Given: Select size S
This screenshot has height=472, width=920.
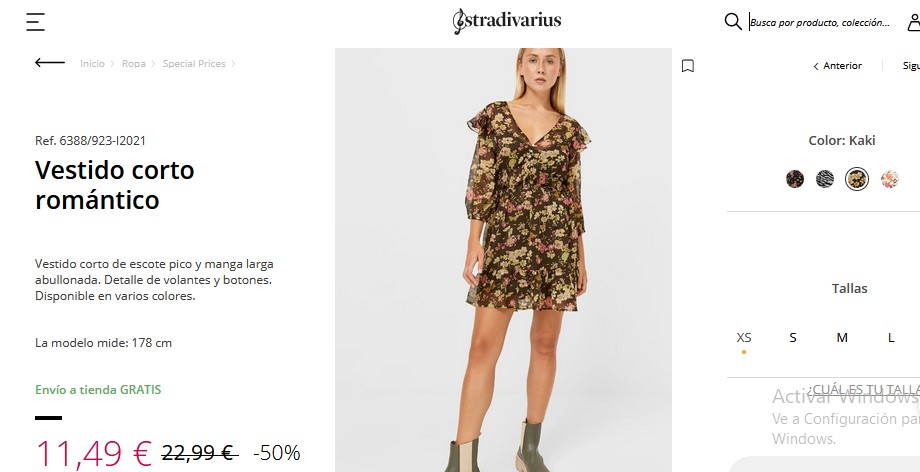Looking at the screenshot, I should click(793, 338).
